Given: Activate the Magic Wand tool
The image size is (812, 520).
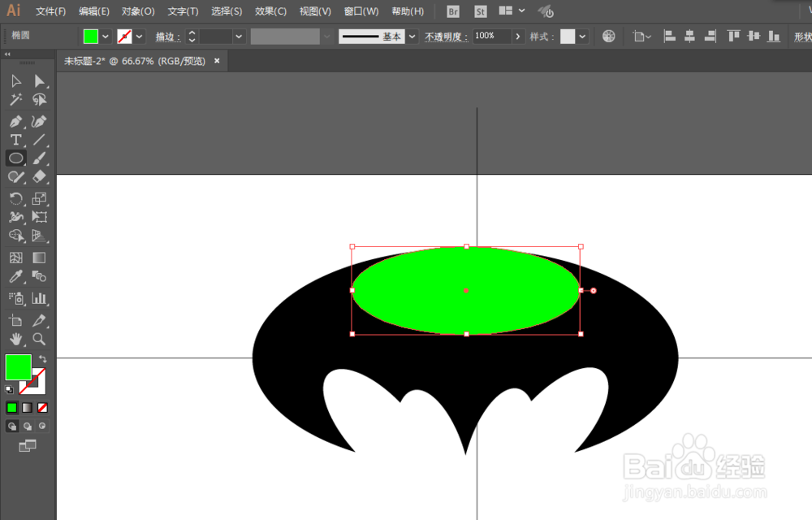Looking at the screenshot, I should 16,99.
